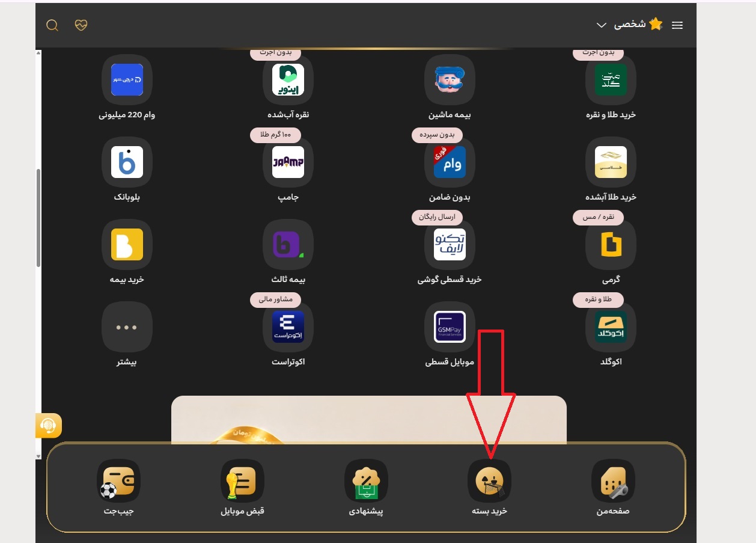This screenshot has width=756, height=543.
Task: Open the بیمه ماشین app icon
Action: point(450,79)
